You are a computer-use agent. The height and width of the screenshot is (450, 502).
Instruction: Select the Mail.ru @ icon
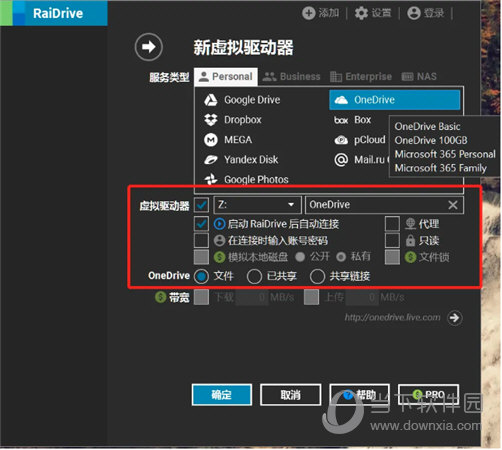pyautogui.click(x=341, y=160)
